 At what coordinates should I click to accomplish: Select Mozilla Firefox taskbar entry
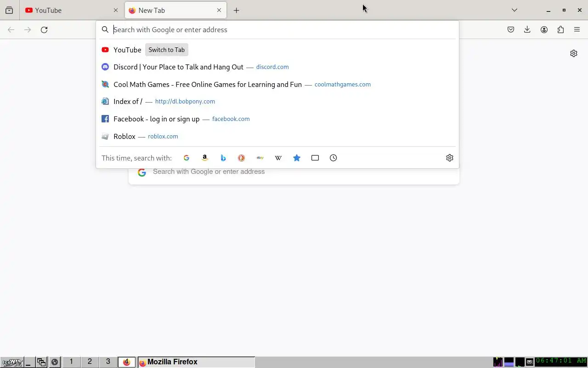pos(196,362)
